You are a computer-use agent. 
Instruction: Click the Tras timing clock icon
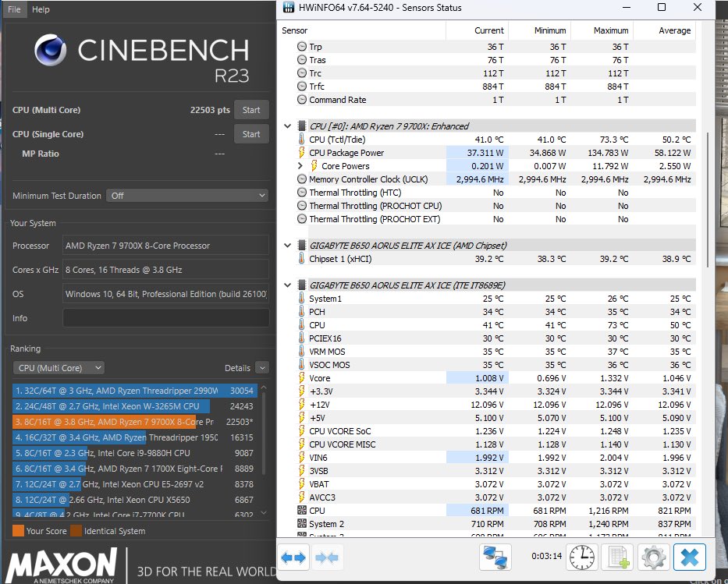(302, 60)
